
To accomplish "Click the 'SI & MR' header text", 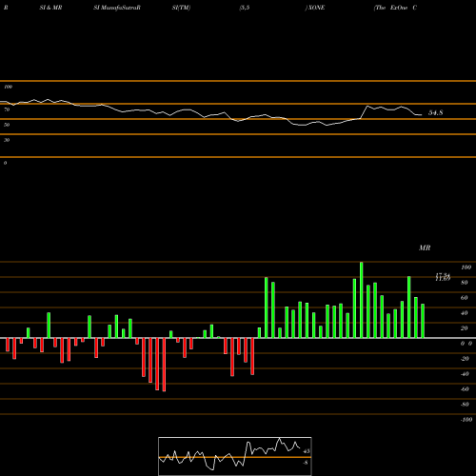I will tap(50, 8).
